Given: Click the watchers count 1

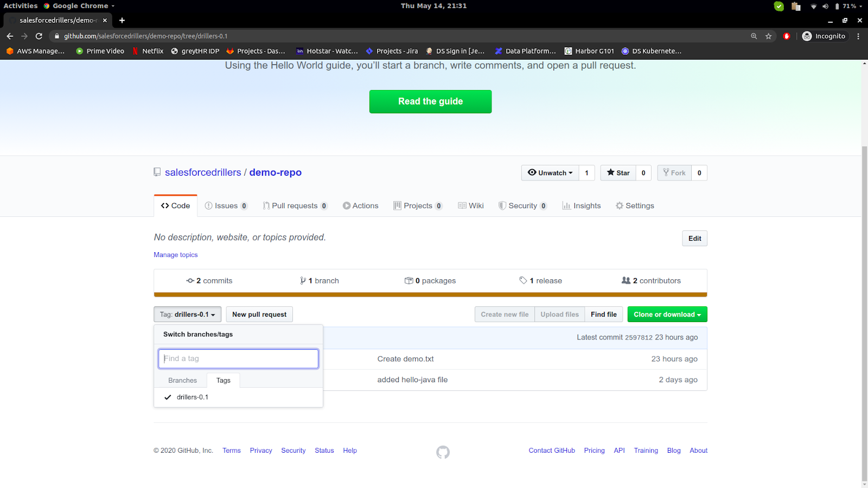Looking at the screenshot, I should [x=586, y=173].
